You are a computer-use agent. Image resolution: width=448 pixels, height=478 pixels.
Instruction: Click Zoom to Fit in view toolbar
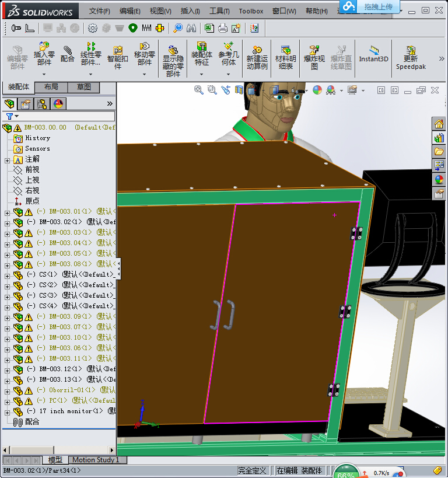point(199,90)
